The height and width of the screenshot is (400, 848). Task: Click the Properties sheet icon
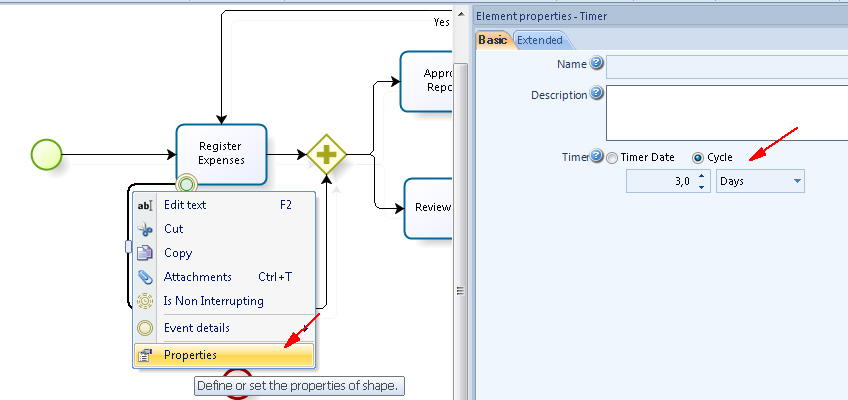[145, 355]
